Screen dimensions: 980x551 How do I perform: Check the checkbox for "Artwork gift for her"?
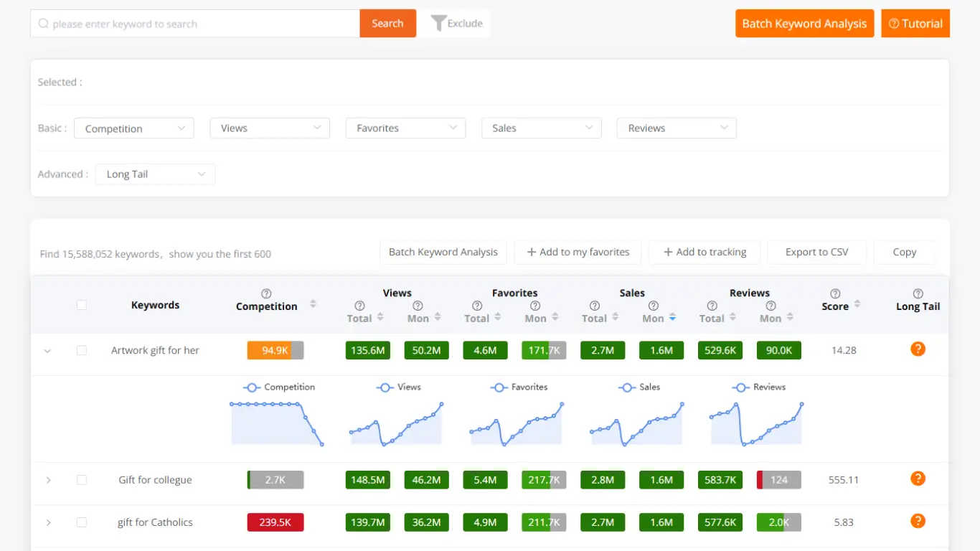(x=82, y=350)
